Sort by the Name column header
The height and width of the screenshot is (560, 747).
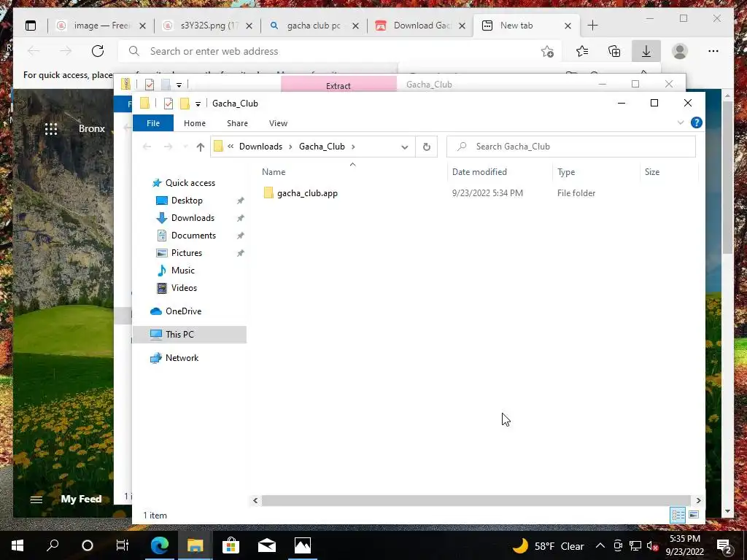[274, 172]
